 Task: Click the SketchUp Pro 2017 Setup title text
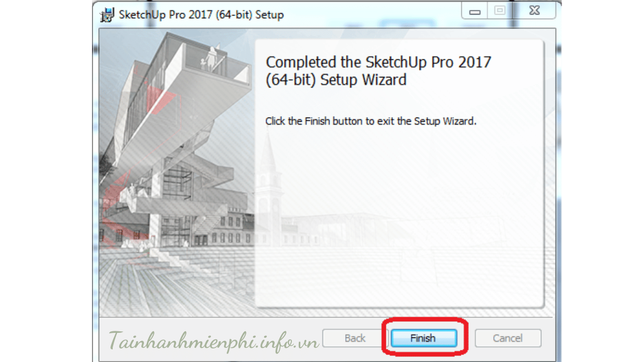[201, 15]
